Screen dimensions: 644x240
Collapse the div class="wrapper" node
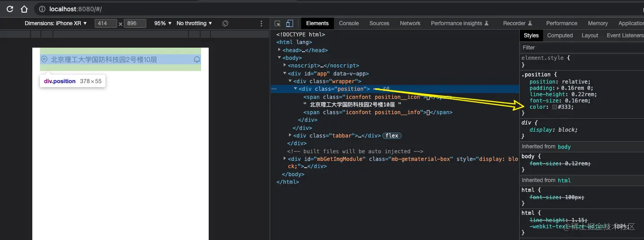pyautogui.click(x=290, y=81)
